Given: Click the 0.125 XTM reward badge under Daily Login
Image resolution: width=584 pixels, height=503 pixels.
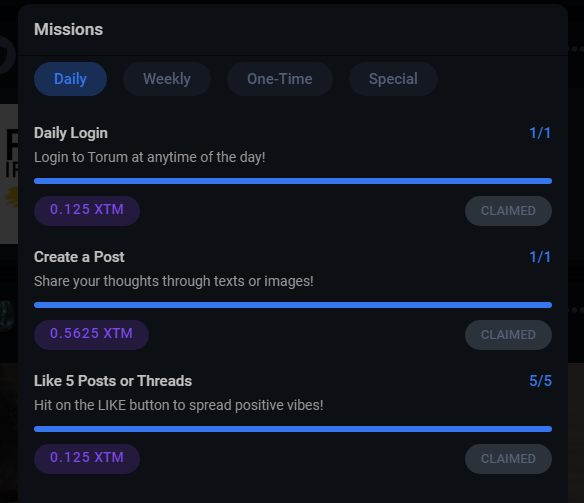Looking at the screenshot, I should (x=87, y=211).
